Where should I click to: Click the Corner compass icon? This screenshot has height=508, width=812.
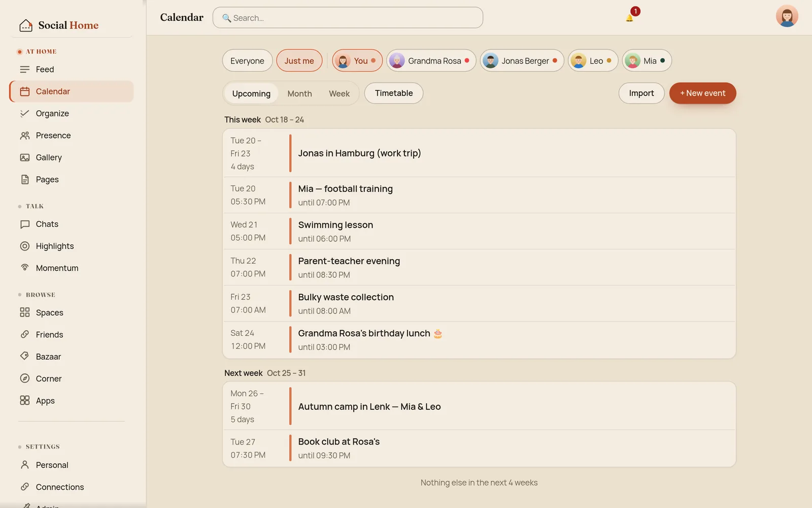(25, 378)
